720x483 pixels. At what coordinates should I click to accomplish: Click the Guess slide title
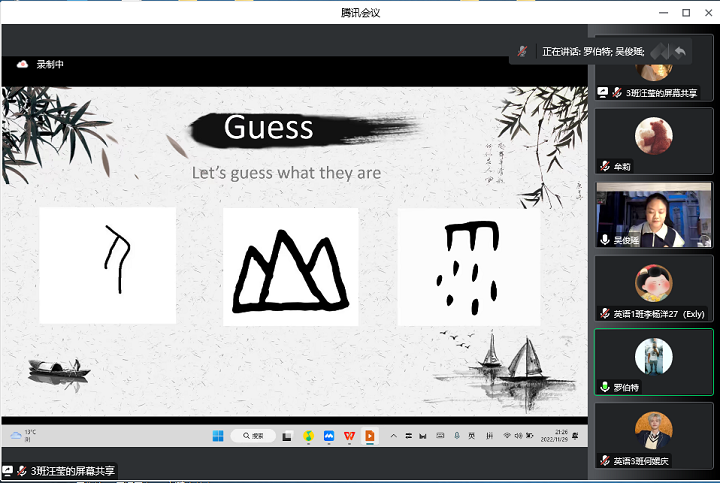[268, 128]
